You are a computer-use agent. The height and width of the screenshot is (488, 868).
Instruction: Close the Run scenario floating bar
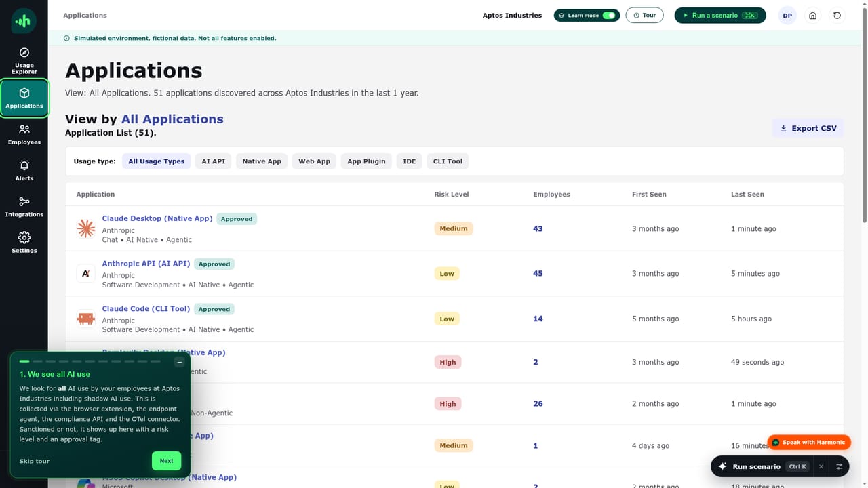tap(821, 466)
